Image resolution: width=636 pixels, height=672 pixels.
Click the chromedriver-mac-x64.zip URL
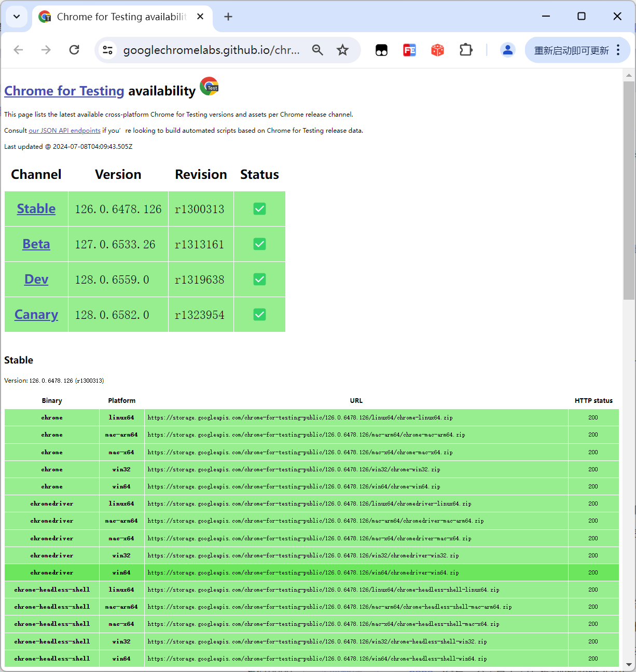click(309, 538)
